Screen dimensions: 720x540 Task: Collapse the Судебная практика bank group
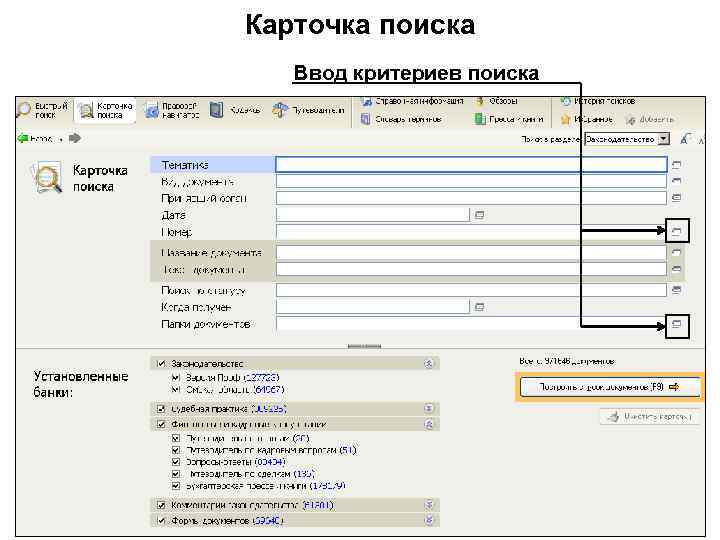coord(428,408)
